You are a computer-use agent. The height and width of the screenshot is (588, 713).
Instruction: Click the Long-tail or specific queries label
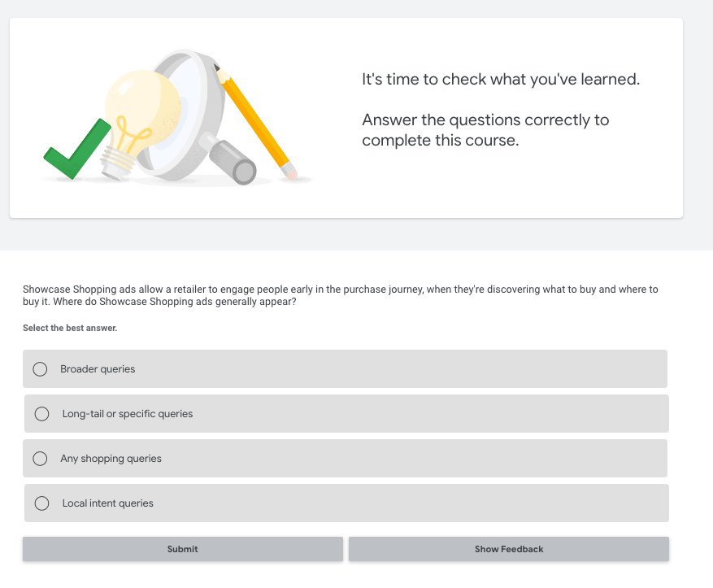[128, 414]
